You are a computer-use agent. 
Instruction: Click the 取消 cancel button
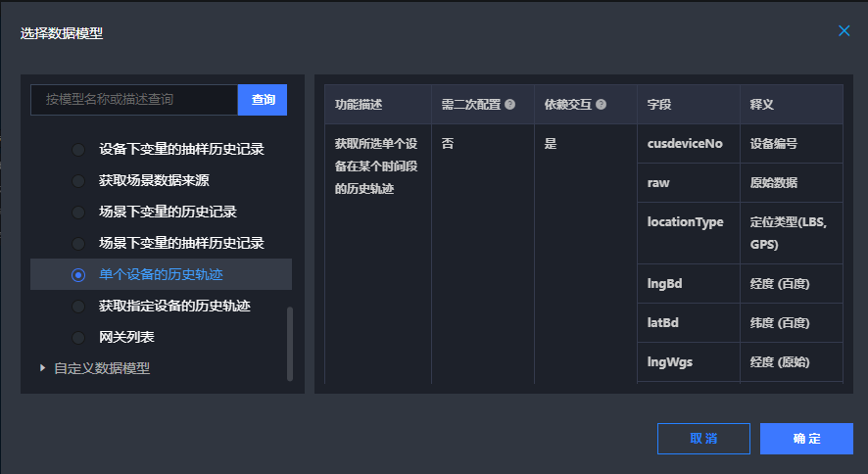(703, 439)
